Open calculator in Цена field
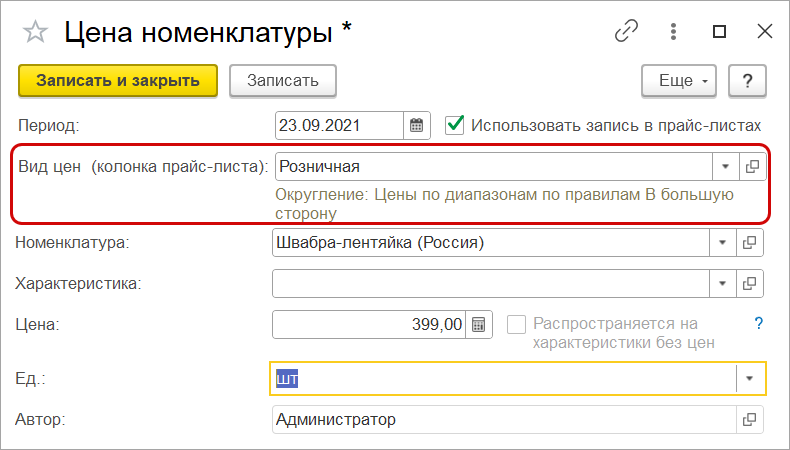 click(478, 324)
